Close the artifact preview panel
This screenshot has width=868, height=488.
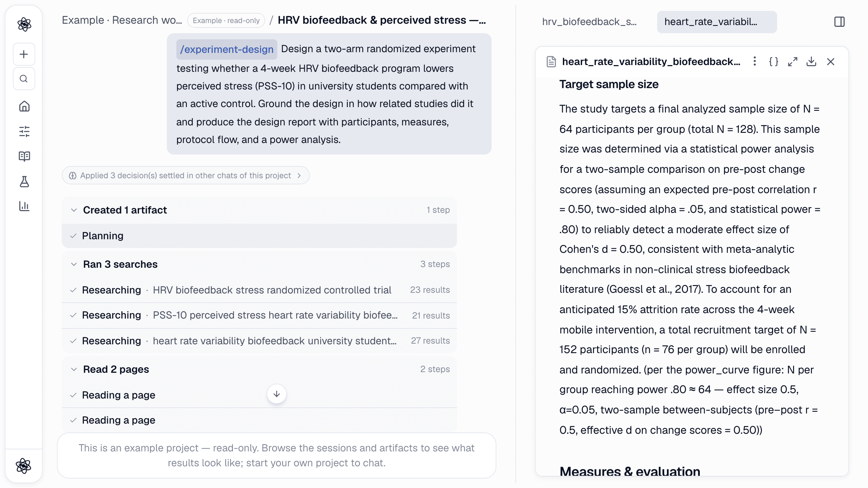point(831,61)
